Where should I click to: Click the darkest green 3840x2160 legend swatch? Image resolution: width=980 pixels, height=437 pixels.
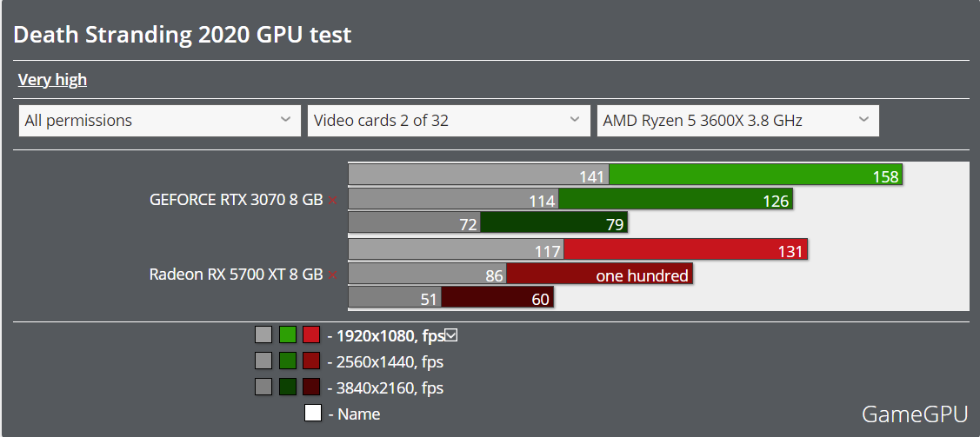click(x=288, y=387)
